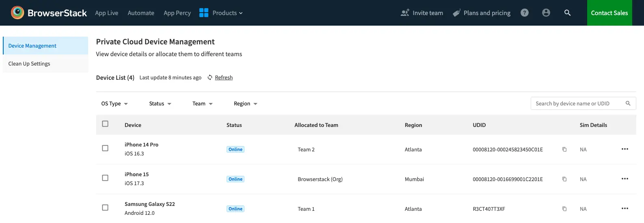Click the iPhone 15 device name
This screenshot has height=223, width=644.
coord(136,174)
